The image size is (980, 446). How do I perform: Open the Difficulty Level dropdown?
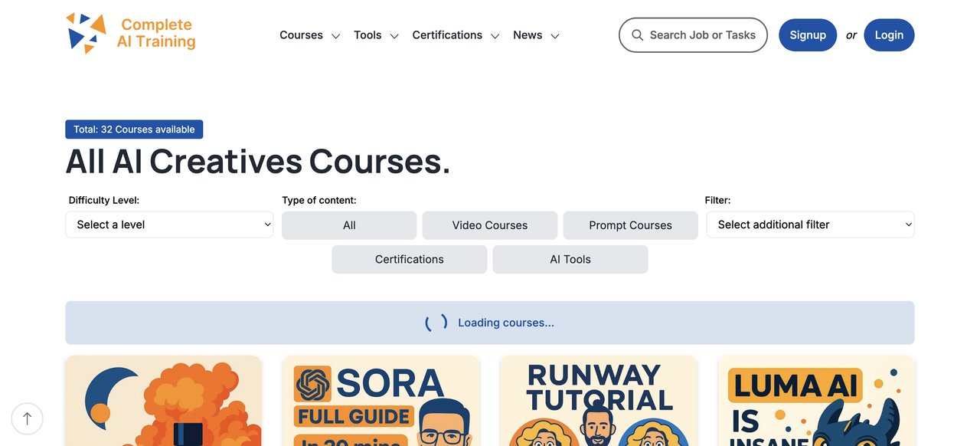click(169, 225)
